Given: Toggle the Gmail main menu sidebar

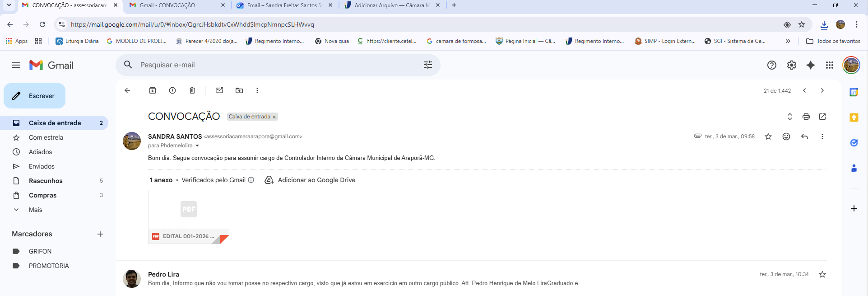Looking at the screenshot, I should pyautogui.click(x=16, y=65).
